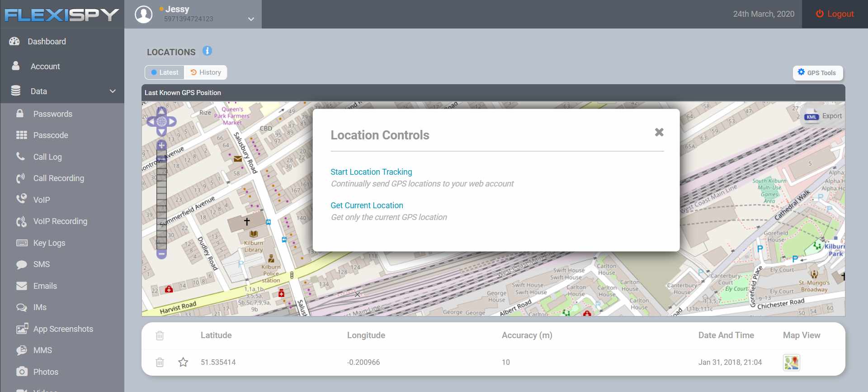Viewport: 868px width, 392px height.
Task: Click the MMS icon in sidebar
Action: click(x=21, y=350)
